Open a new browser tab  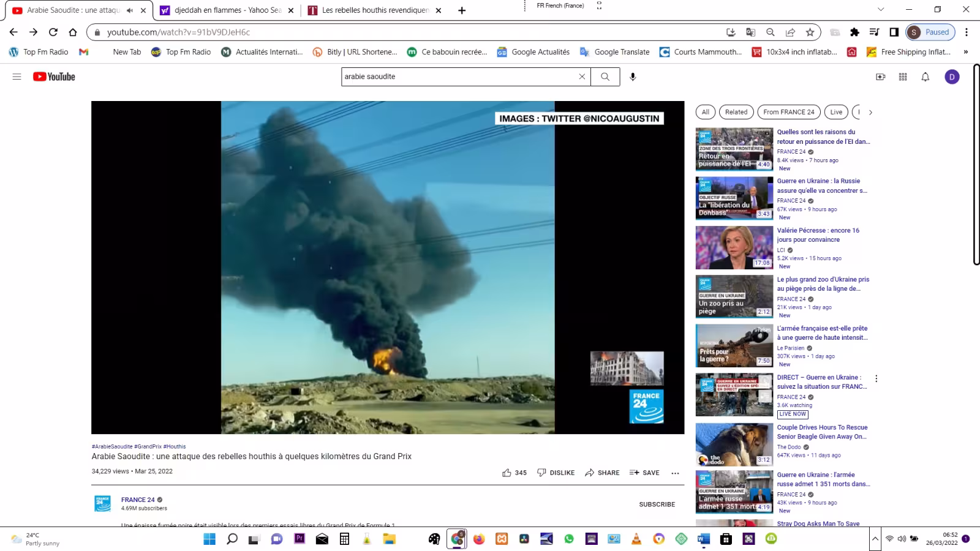click(x=462, y=10)
